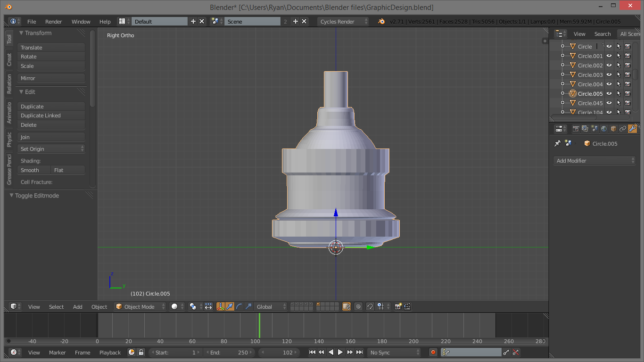Screen dimensions: 644x362
Task: Open the Set Origin dropdown
Action: click(51, 148)
